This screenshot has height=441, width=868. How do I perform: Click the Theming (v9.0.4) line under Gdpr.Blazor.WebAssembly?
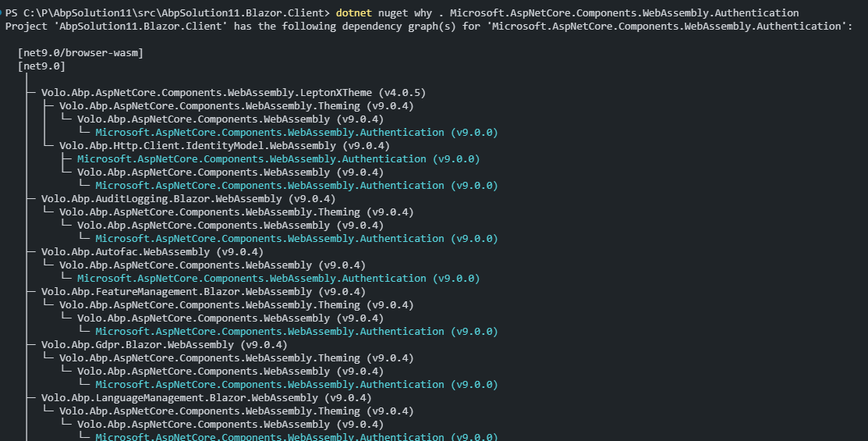coord(236,358)
